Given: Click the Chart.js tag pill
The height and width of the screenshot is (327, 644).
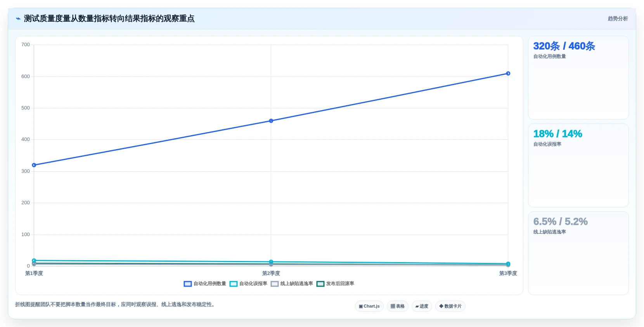Looking at the screenshot, I should tap(369, 306).
